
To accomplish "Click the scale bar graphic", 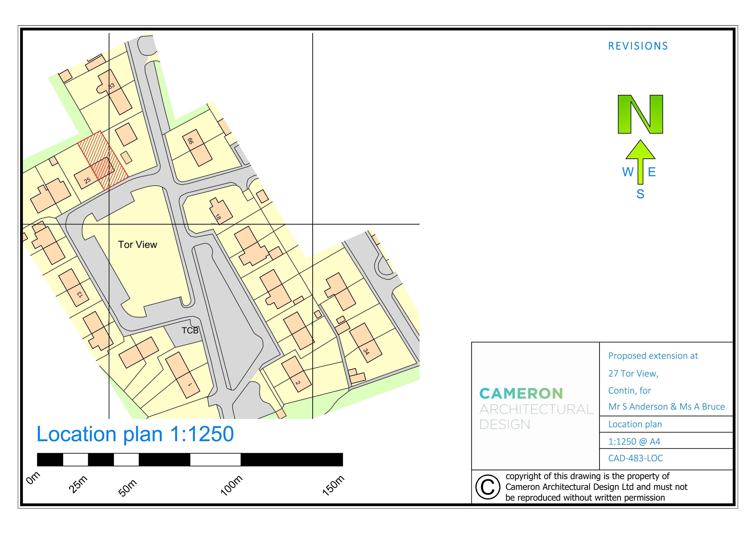I will click(x=190, y=460).
